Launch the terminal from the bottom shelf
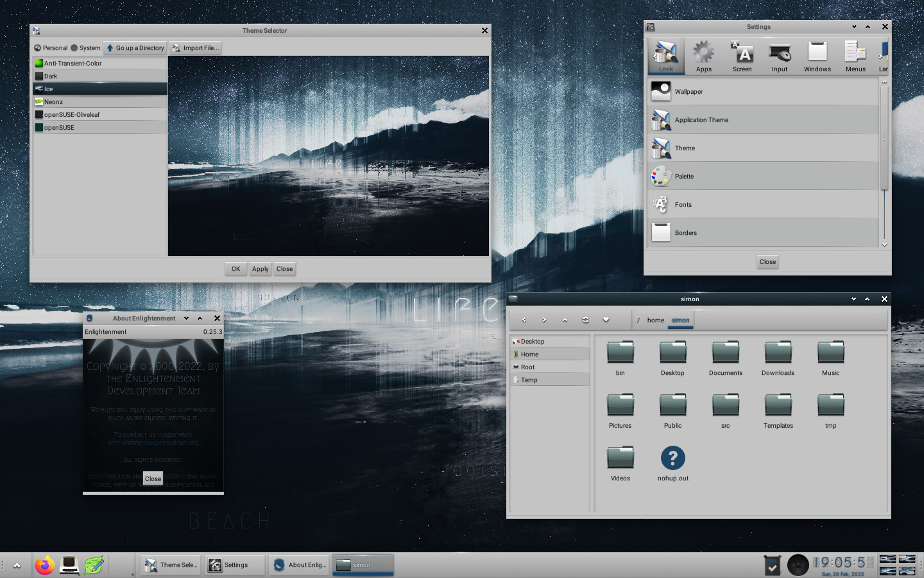This screenshot has height=578, width=924. (69, 565)
